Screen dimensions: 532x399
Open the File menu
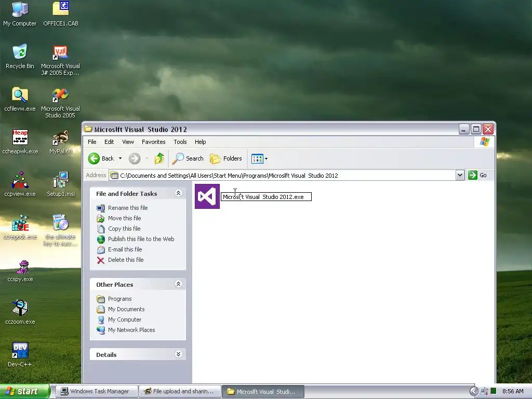92,142
